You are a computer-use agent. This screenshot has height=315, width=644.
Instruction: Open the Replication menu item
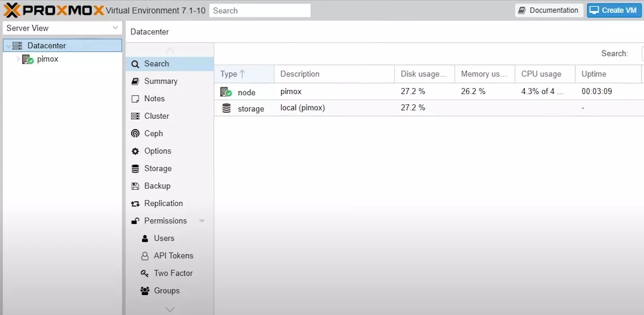[x=169, y=203]
